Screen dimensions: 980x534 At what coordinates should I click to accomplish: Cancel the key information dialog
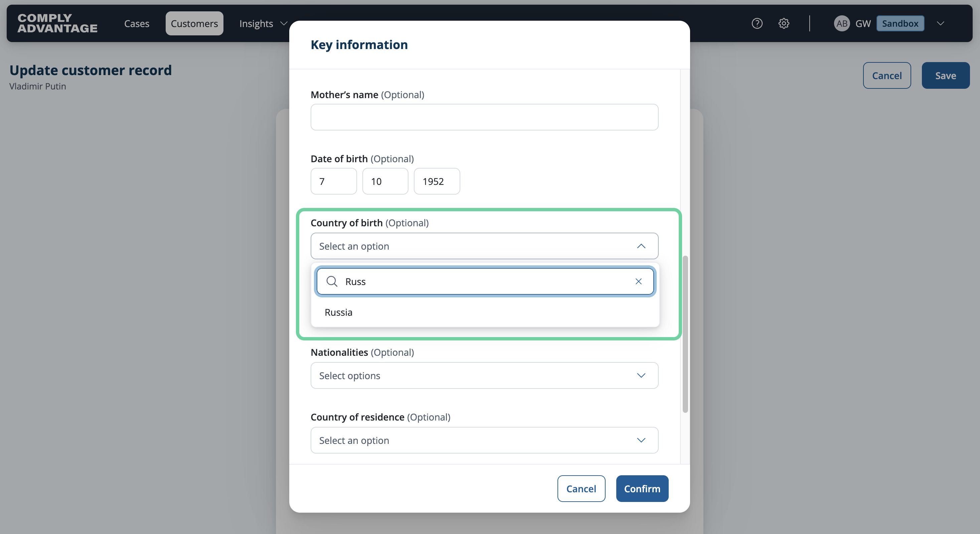click(581, 489)
